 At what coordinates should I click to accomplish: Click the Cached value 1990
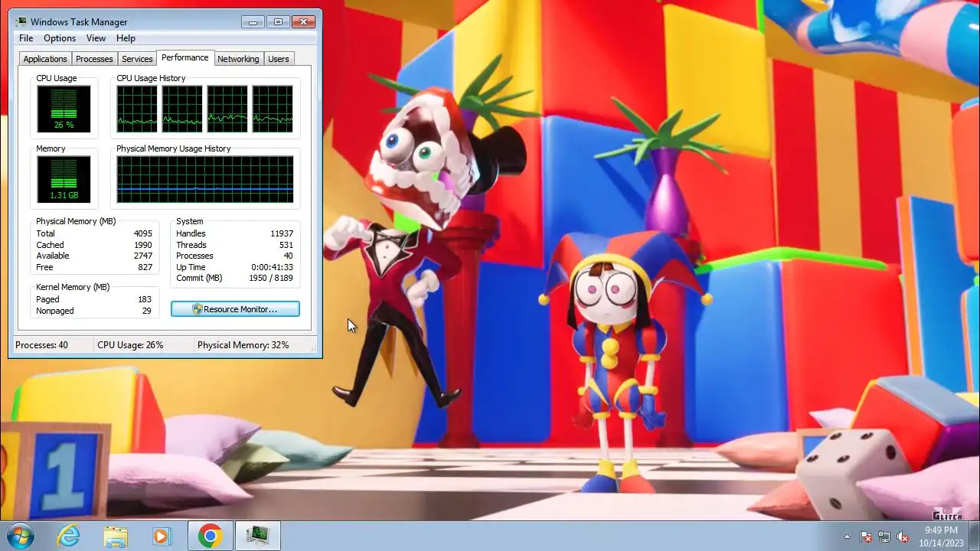(142, 245)
